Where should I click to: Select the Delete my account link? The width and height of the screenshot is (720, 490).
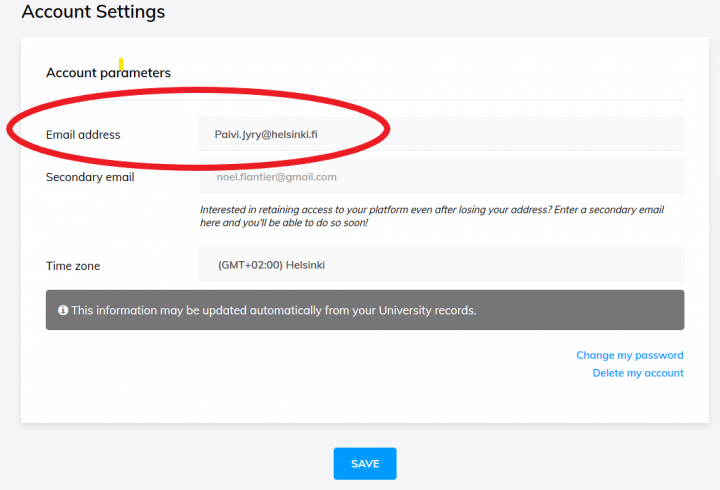point(638,373)
